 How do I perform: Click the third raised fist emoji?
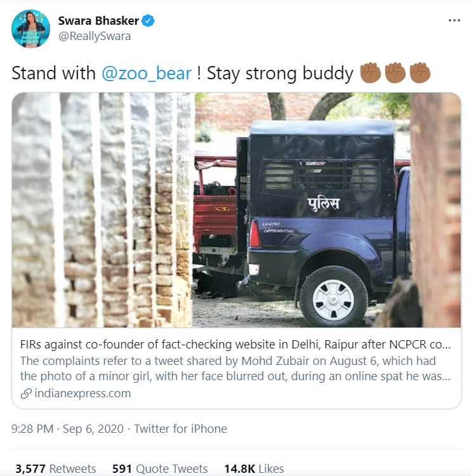tap(420, 72)
